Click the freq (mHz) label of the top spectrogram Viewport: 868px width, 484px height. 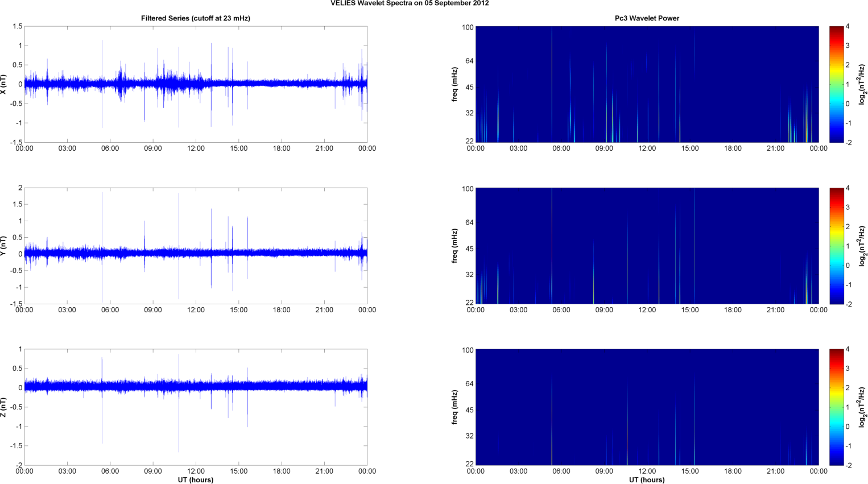tap(455, 84)
